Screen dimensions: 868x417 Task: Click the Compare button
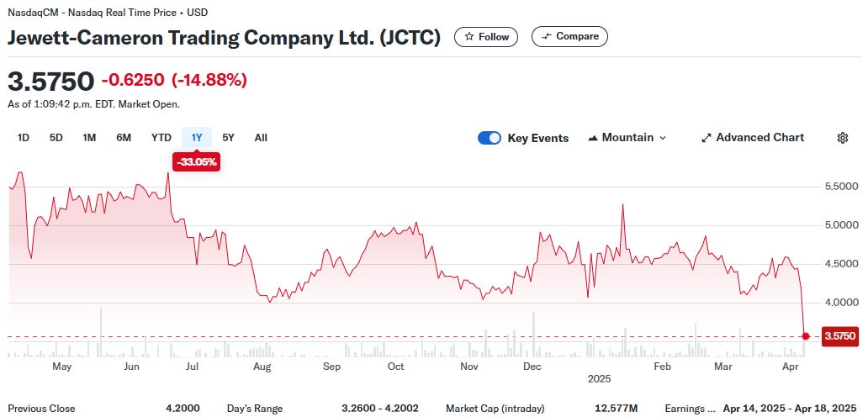[569, 36]
